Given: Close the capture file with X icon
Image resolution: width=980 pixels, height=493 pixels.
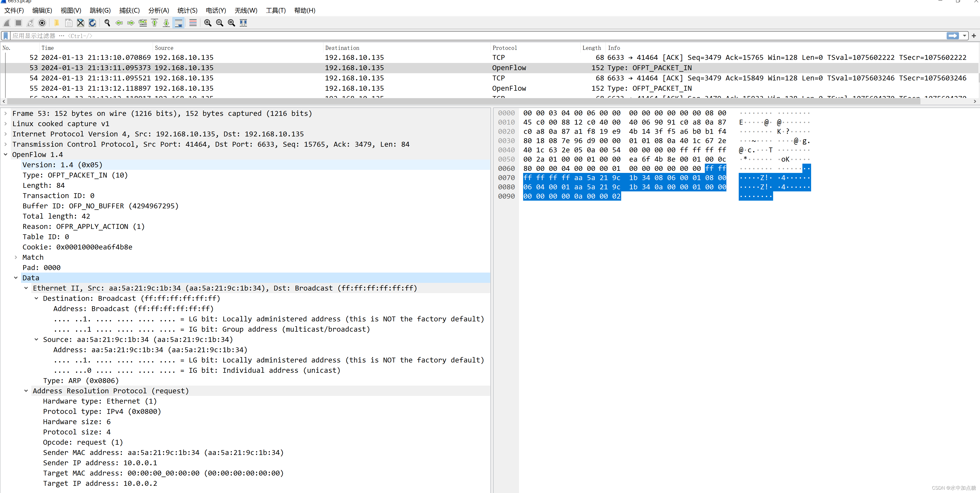Looking at the screenshot, I should [80, 23].
